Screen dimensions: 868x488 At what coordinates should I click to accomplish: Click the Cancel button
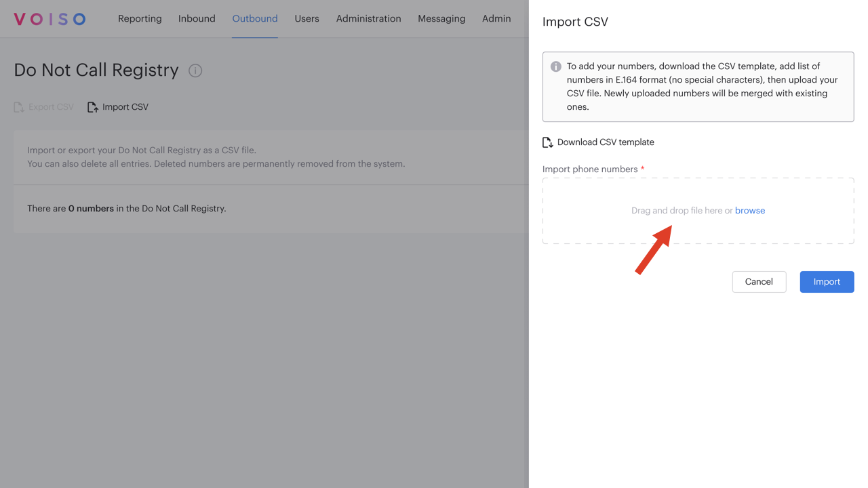759,281
